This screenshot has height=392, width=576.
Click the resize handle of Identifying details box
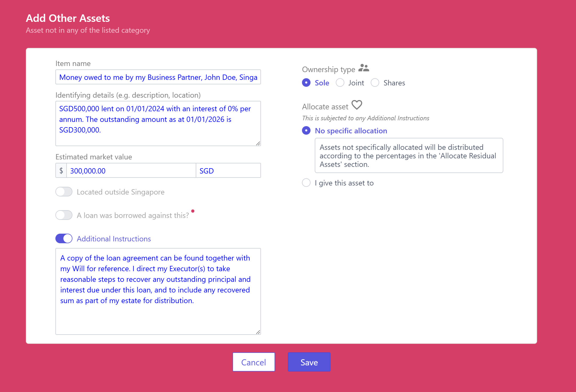pos(258,143)
